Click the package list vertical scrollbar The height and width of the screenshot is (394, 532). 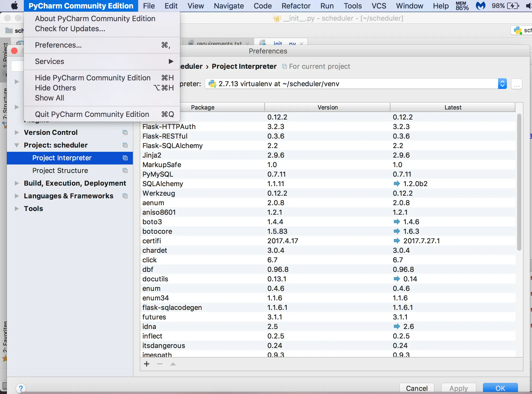[x=519, y=182]
